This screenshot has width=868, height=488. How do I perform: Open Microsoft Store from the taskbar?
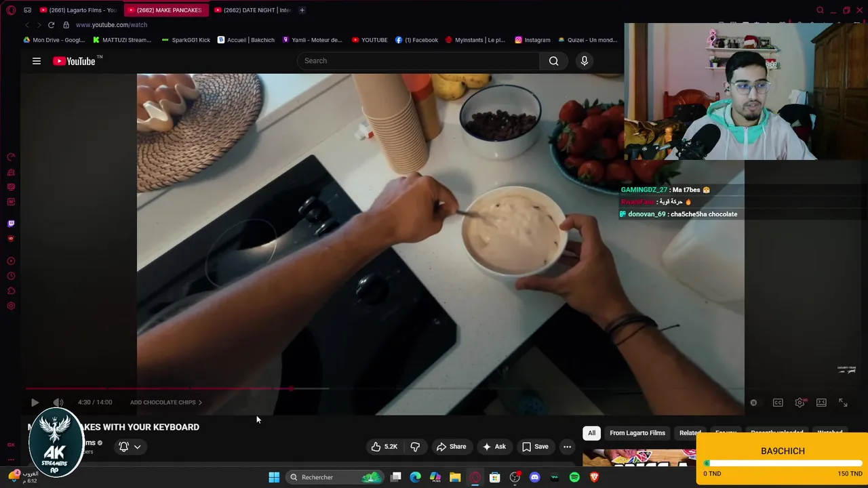tap(495, 477)
